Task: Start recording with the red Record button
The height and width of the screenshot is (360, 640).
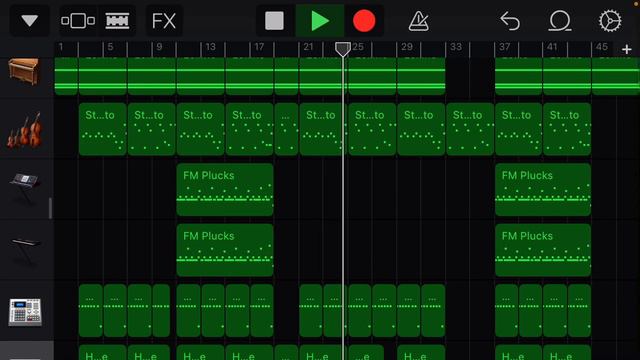Action: (364, 20)
